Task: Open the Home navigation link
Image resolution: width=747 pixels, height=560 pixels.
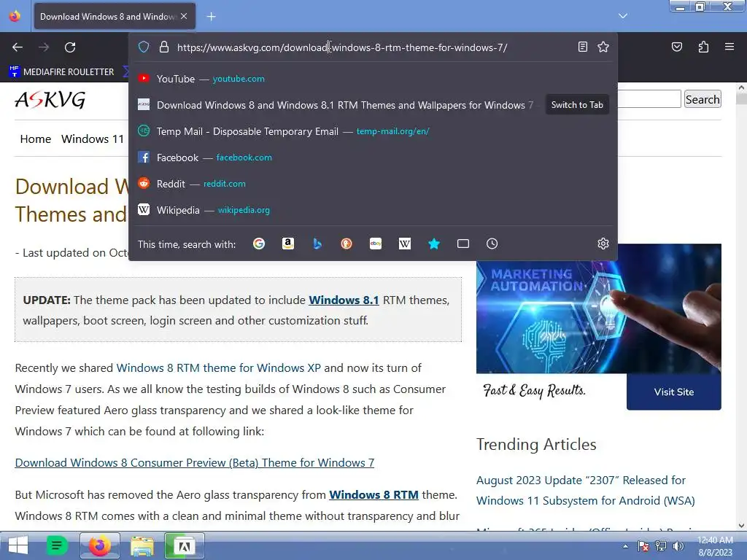Action: click(x=35, y=139)
